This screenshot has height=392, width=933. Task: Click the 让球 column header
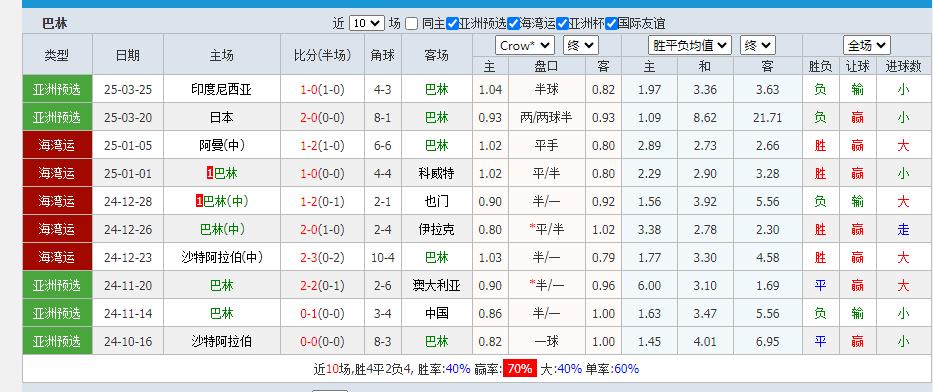click(x=857, y=67)
